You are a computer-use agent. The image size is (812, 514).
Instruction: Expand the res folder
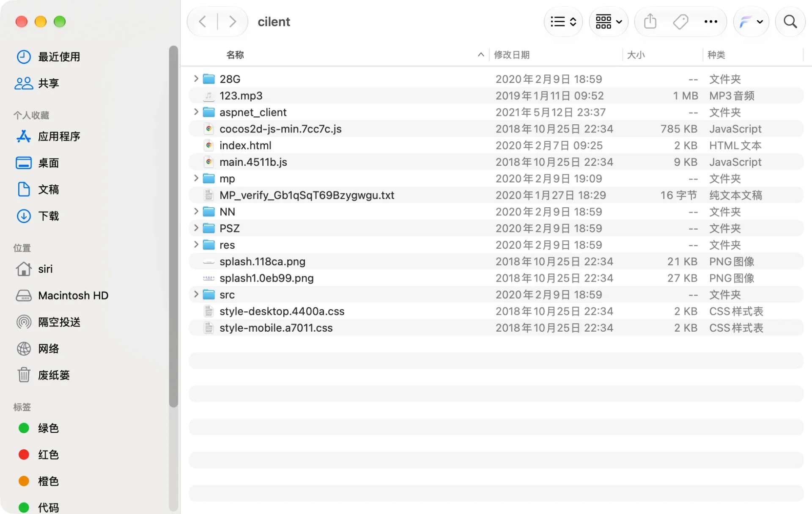[x=196, y=245]
